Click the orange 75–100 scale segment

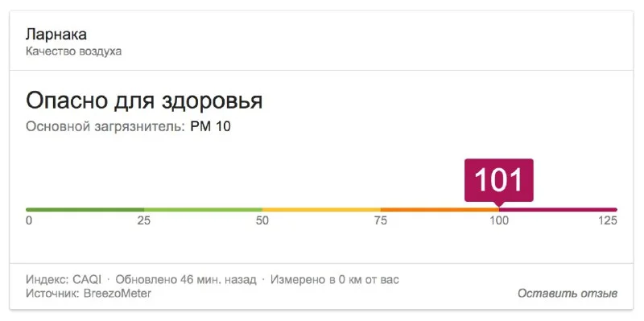coord(440,210)
